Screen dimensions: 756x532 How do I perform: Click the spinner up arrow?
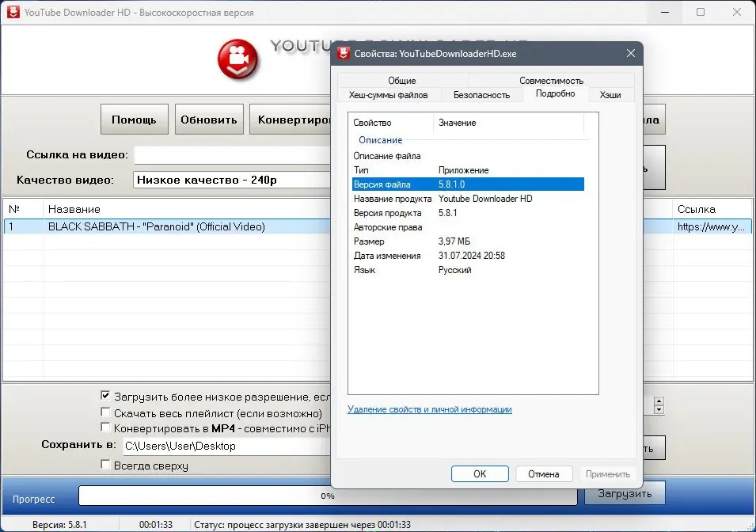[659, 401]
